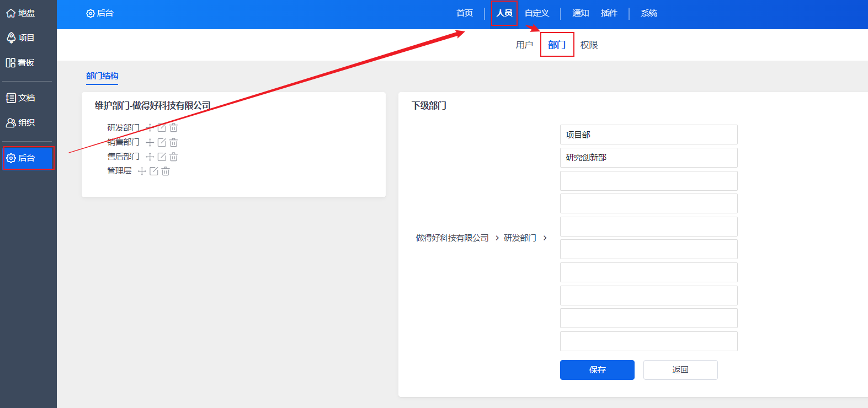Image resolution: width=868 pixels, height=408 pixels.
Task: Delete the 销售部门 department
Action: (173, 142)
